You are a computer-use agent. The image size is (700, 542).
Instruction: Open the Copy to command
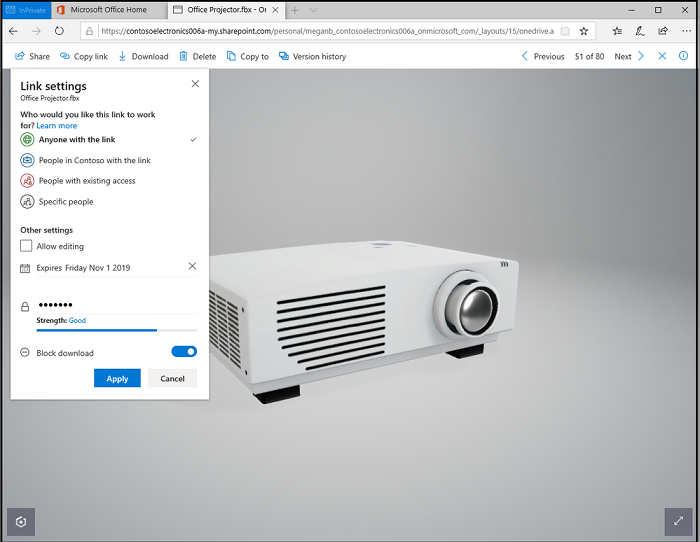[248, 56]
